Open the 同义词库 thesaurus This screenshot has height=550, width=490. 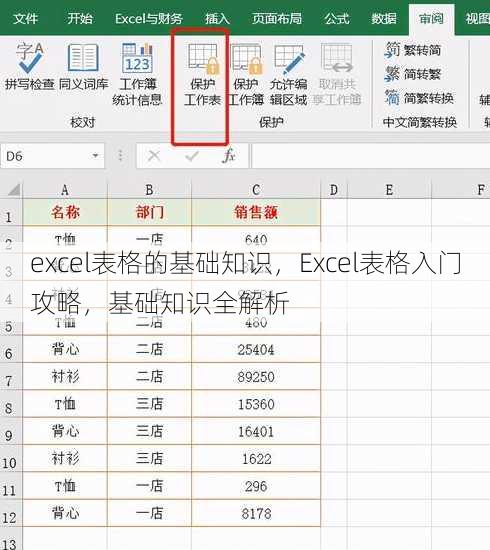coord(83,67)
